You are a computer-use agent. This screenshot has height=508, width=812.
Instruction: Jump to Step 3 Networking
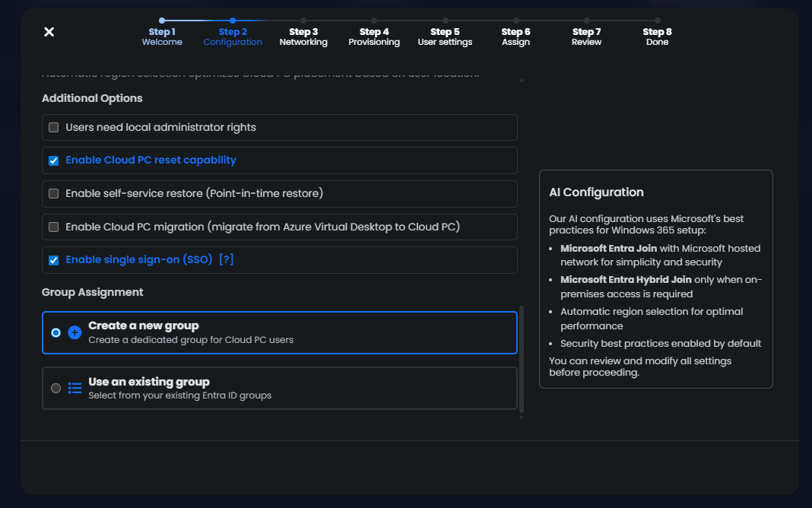click(x=303, y=37)
